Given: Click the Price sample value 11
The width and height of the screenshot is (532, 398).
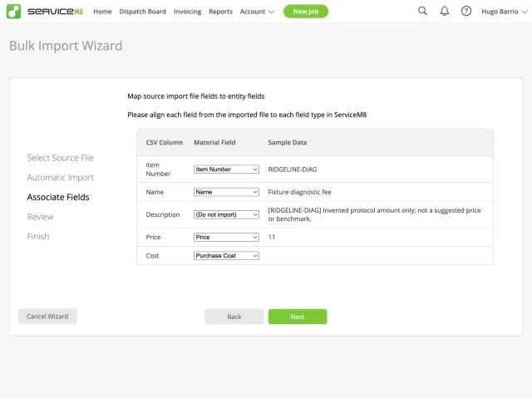Looking at the screenshot, I should pos(272,237).
